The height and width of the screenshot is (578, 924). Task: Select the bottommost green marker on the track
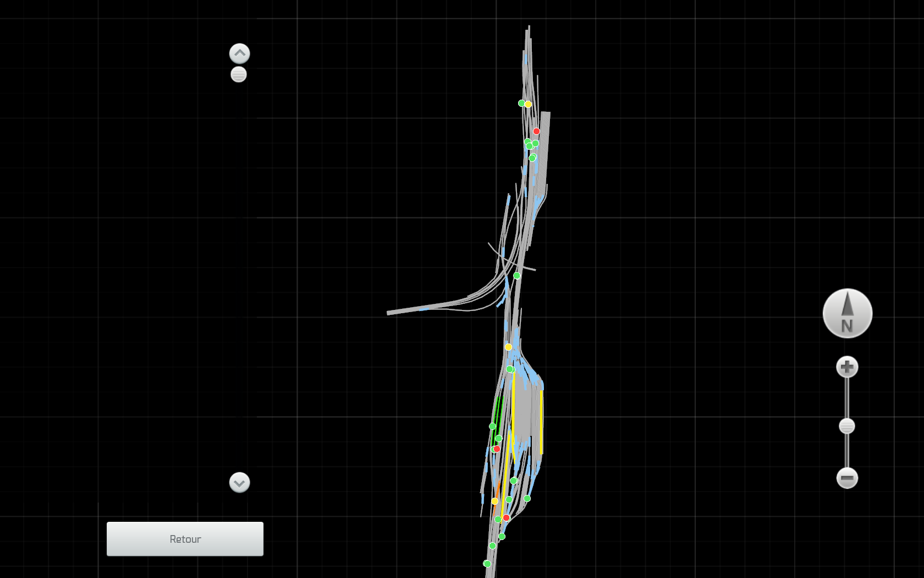click(x=487, y=564)
